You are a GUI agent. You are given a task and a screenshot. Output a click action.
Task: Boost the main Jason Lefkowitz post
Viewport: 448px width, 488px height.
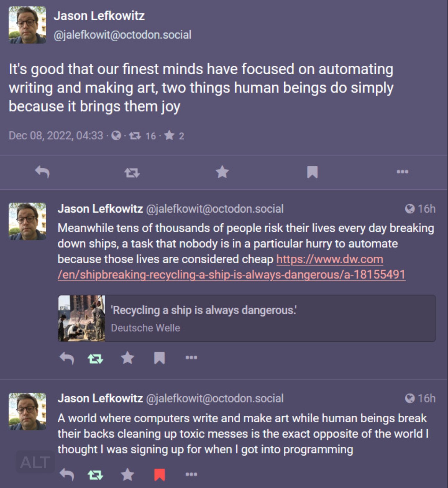pyautogui.click(x=132, y=172)
